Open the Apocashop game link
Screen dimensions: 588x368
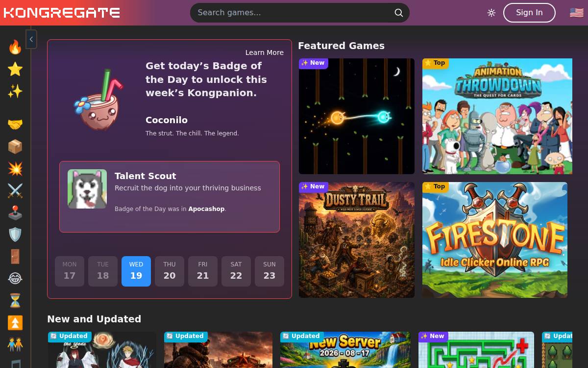(x=206, y=209)
